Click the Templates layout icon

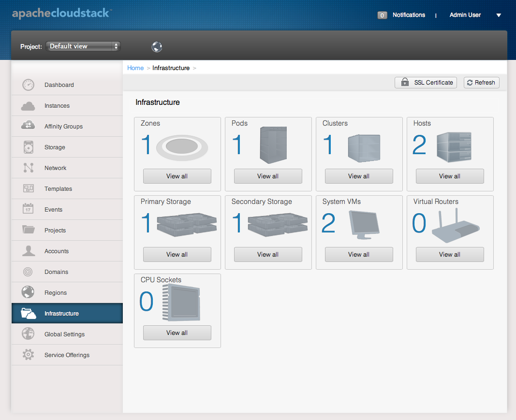click(29, 188)
